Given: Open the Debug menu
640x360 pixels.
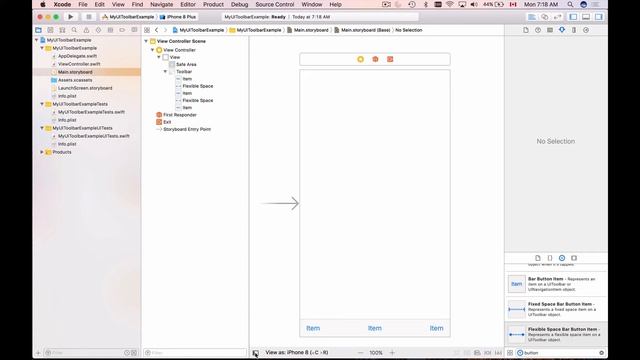Looking at the screenshot, I should click(x=239, y=4).
